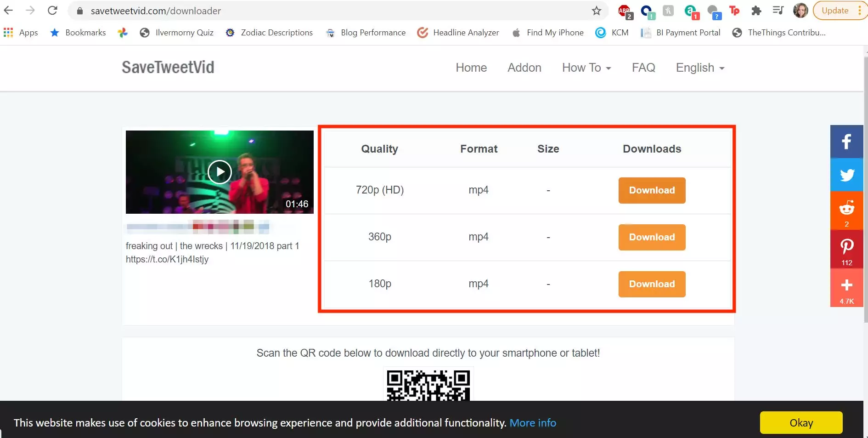Click the AdBlock extension icon
Image resolution: width=868 pixels, height=438 pixels.
[x=625, y=11]
